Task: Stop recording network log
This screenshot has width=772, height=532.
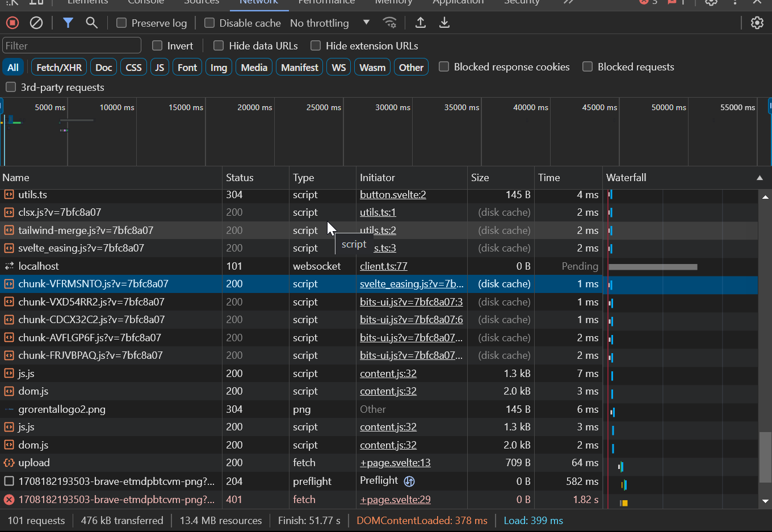Action: click(x=12, y=23)
